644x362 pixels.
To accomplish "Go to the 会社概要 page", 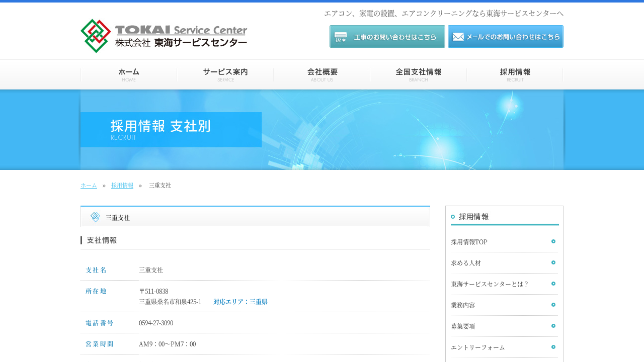I will (322, 74).
